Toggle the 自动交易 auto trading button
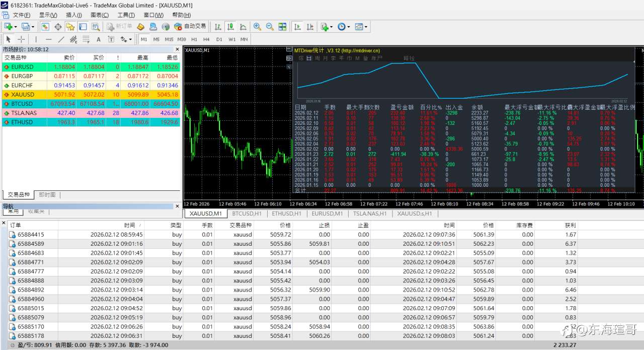644x350 pixels. point(190,27)
